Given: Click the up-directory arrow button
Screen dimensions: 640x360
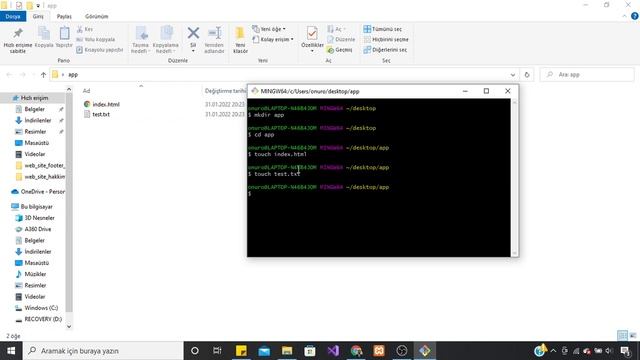Looking at the screenshot, I should [x=43, y=75].
